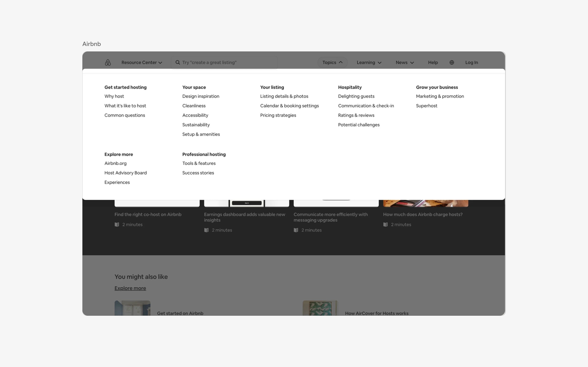Open the Why host link
588x367 pixels.
click(x=114, y=96)
